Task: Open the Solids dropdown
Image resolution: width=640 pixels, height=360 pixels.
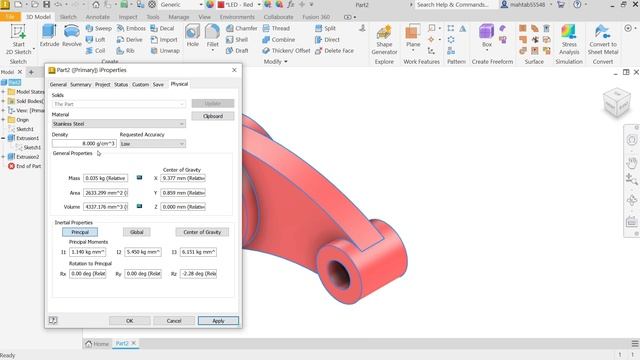Action: [x=119, y=104]
